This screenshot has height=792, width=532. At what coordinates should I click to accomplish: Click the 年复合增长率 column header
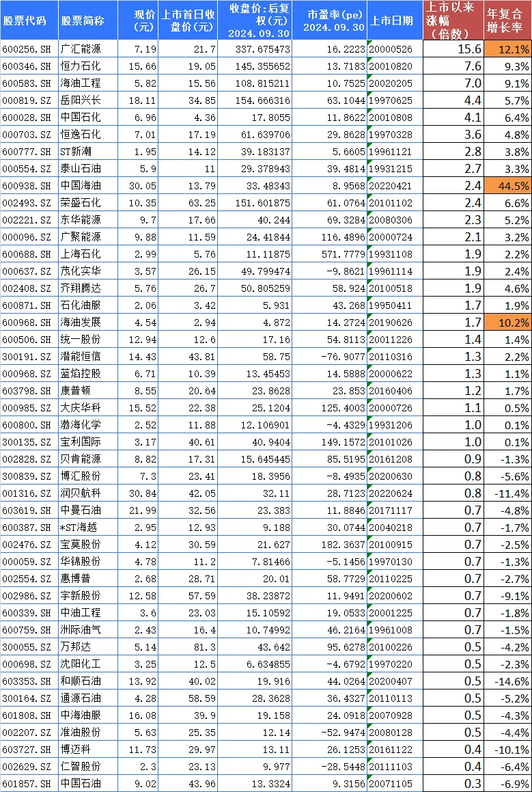pyautogui.click(x=507, y=21)
